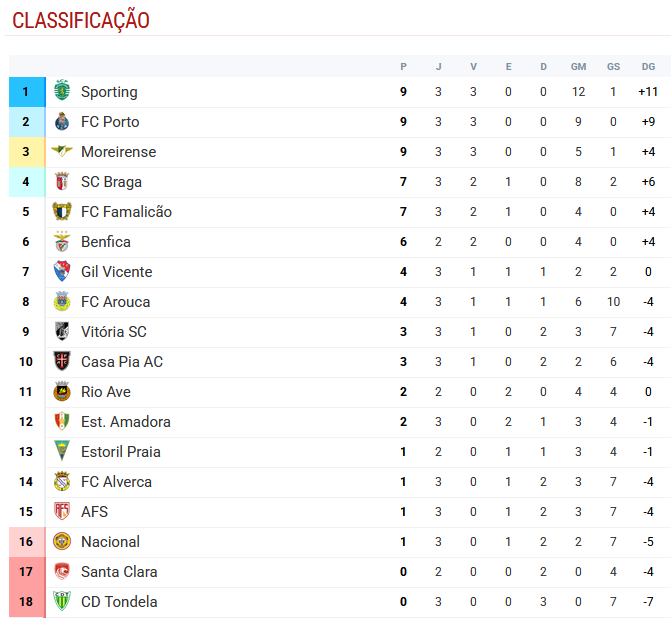Open the FC Famalicão team link
The height and width of the screenshot is (618, 671).
click(126, 212)
